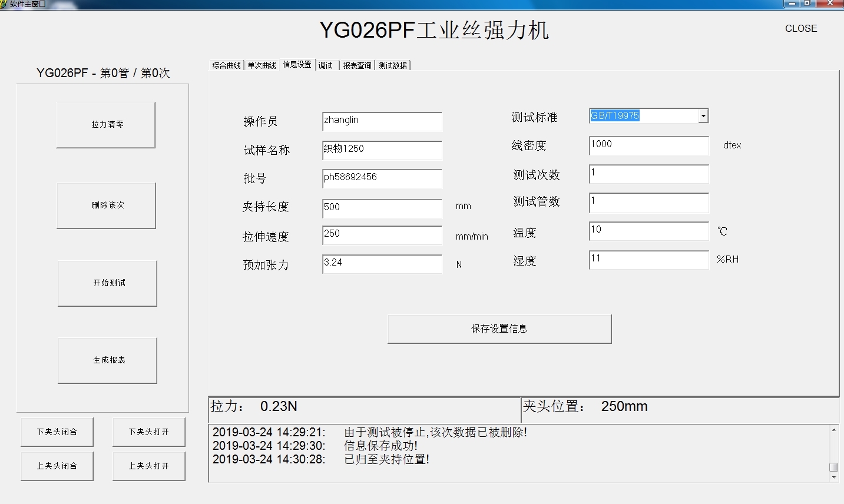
Task: Select log entry at 14:29:21
Action: 369,432
